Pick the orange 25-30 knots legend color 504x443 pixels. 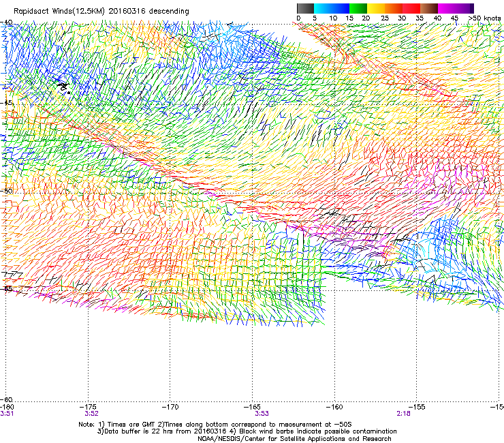[x=394, y=8]
